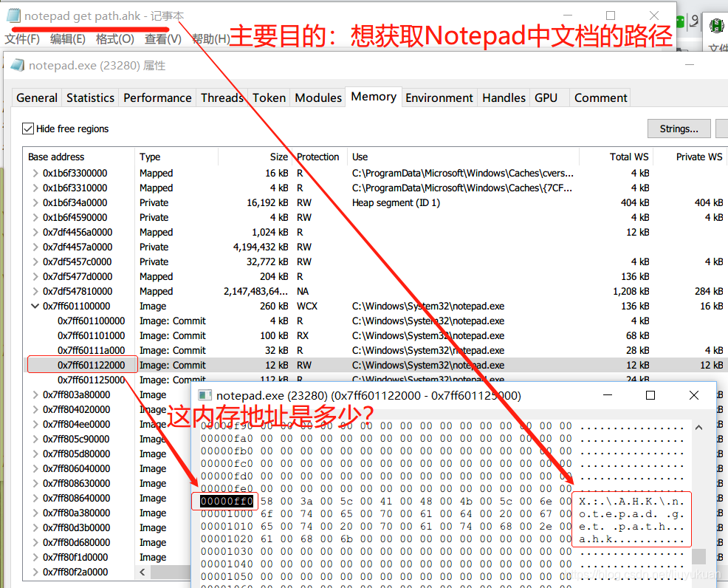This screenshot has height=588, width=728.
Task: Expand region 0x7ff803a80000
Action: click(x=35, y=394)
